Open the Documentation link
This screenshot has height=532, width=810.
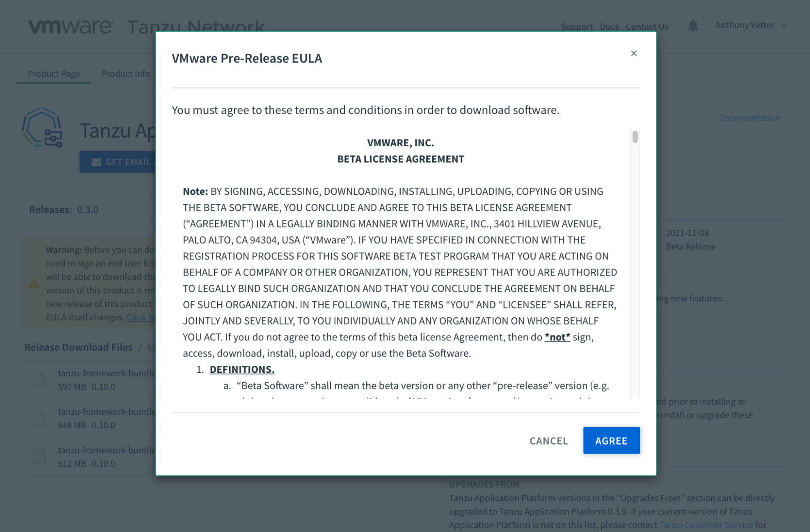[749, 118]
